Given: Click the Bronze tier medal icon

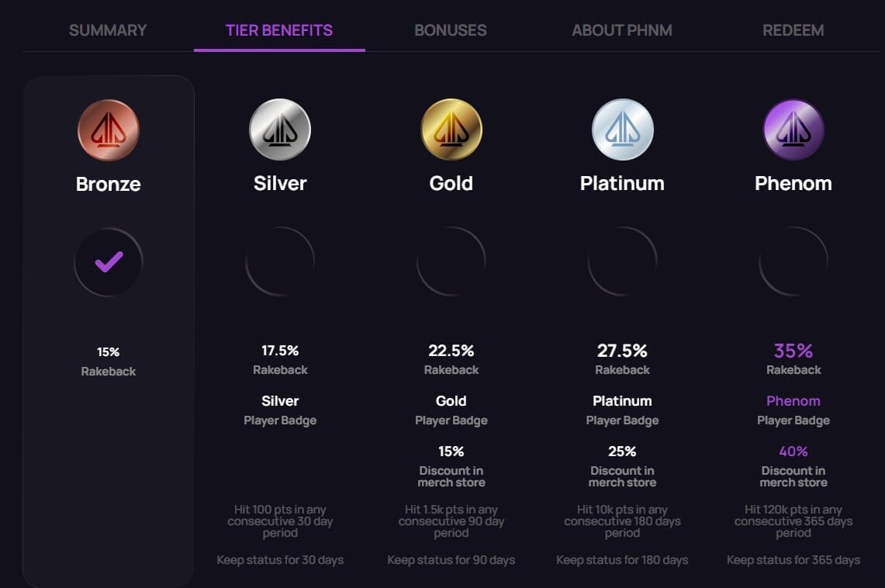Looking at the screenshot, I should coord(108,130).
